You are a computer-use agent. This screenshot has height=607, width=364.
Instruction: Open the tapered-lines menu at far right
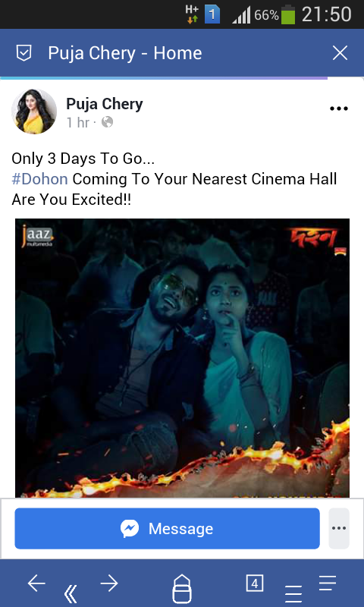tap(328, 583)
